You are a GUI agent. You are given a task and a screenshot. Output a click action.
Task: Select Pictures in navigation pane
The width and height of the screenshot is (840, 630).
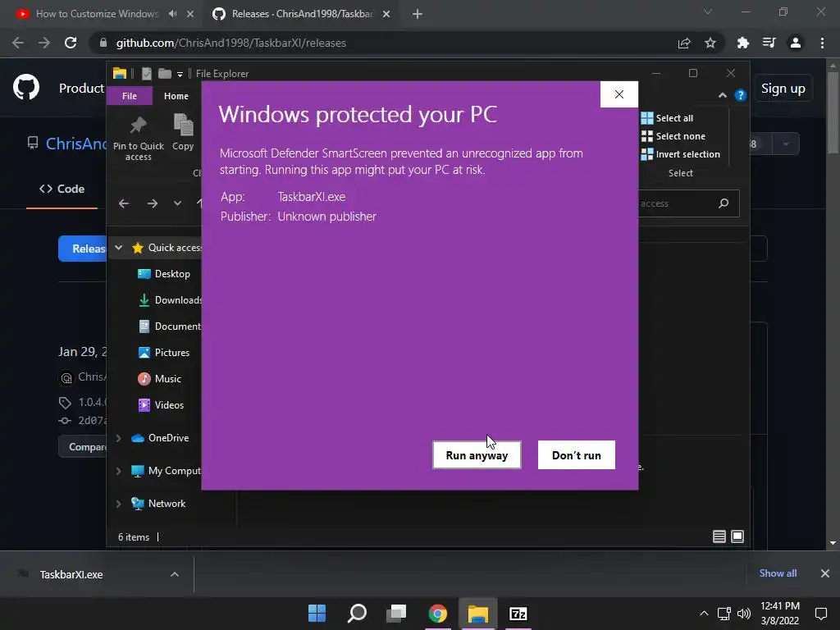click(164, 353)
